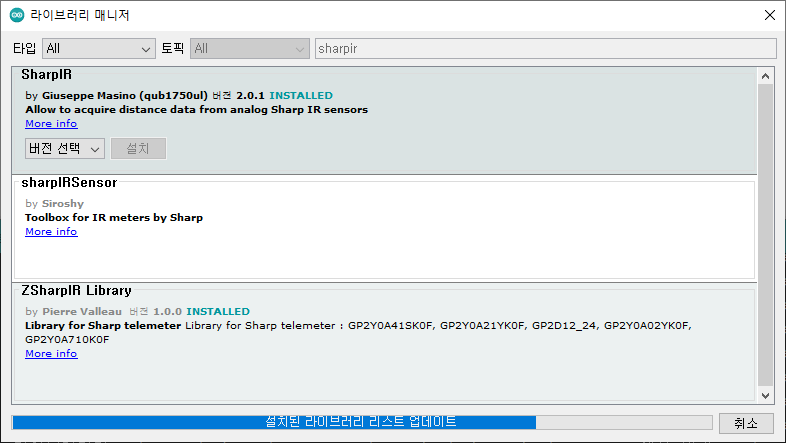The image size is (786, 443).
Task: Click 'Library for Sharp telemeter' description
Action: coord(103,326)
